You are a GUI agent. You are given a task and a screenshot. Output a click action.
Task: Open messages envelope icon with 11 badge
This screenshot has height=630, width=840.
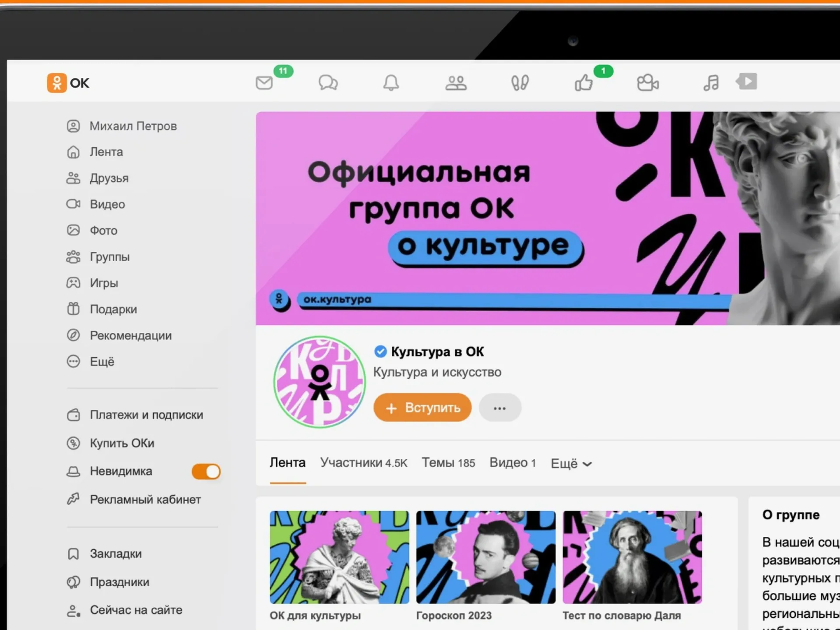[264, 82]
